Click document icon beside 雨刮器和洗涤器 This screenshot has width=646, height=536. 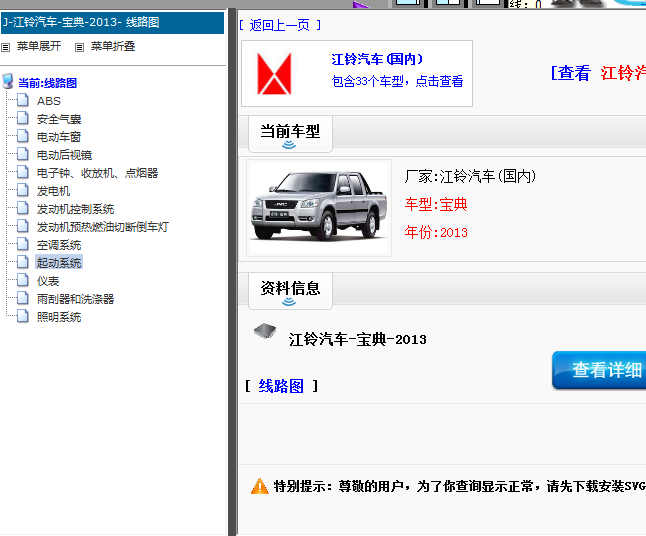click(23, 298)
